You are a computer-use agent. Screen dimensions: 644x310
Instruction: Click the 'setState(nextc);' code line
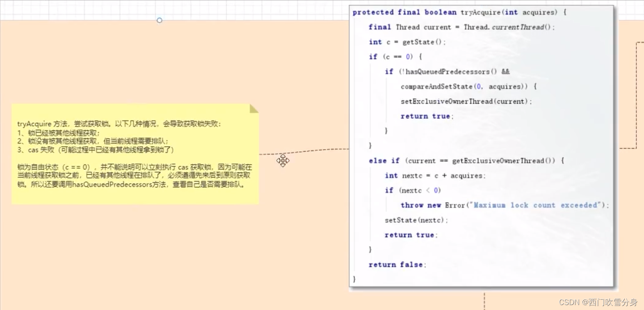[x=416, y=220]
